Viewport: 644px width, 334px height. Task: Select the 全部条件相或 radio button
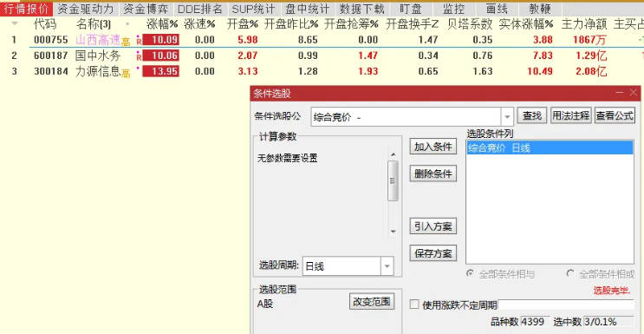click(x=569, y=273)
